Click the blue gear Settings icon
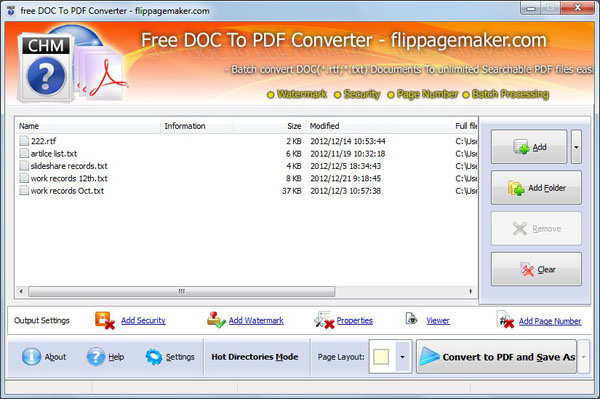This screenshot has height=399, width=600. pyautogui.click(x=154, y=357)
